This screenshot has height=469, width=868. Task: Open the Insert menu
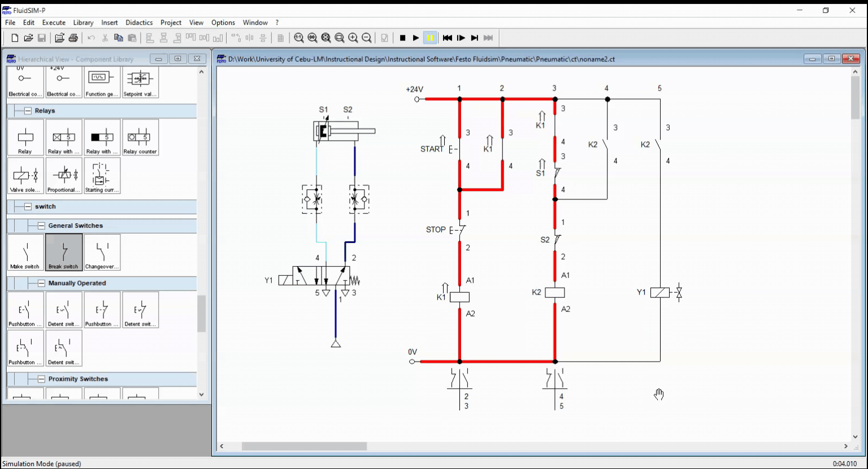click(x=110, y=23)
